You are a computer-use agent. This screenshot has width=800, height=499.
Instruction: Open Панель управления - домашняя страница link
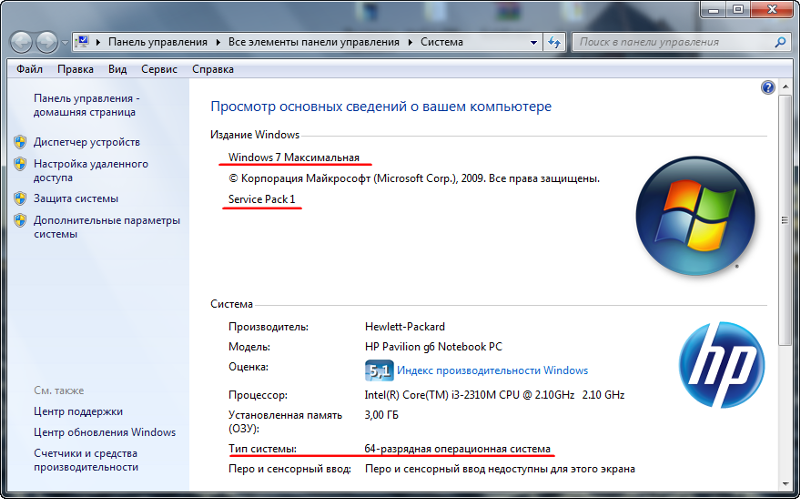click(87, 105)
